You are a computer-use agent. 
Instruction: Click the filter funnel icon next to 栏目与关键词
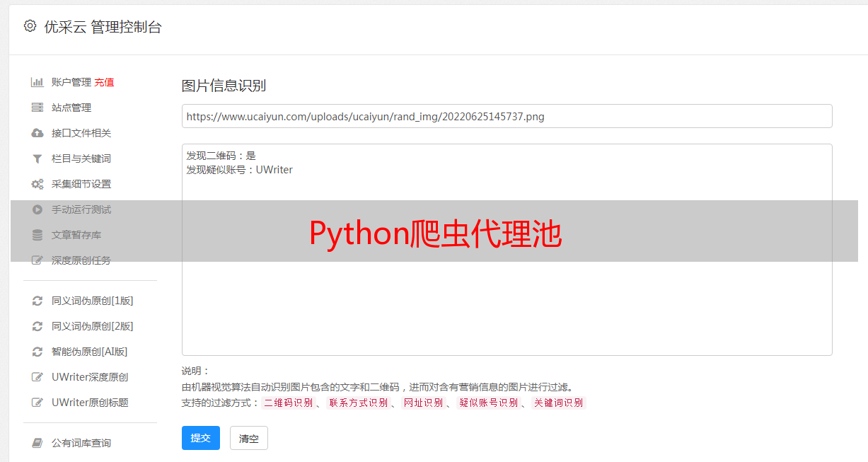point(37,158)
